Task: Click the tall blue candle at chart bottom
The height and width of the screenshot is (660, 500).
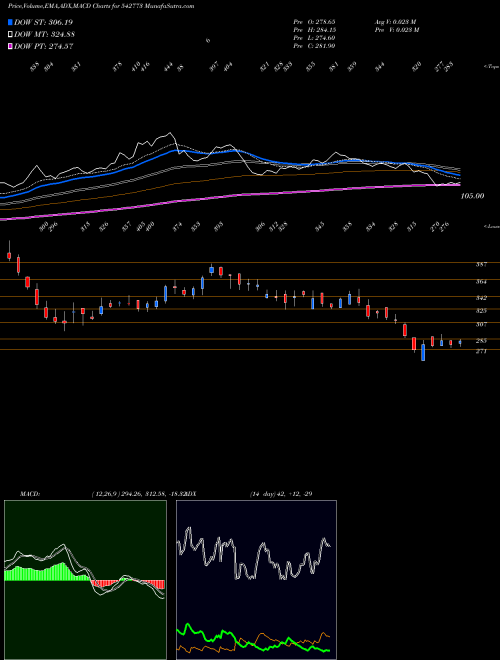Action: (423, 352)
